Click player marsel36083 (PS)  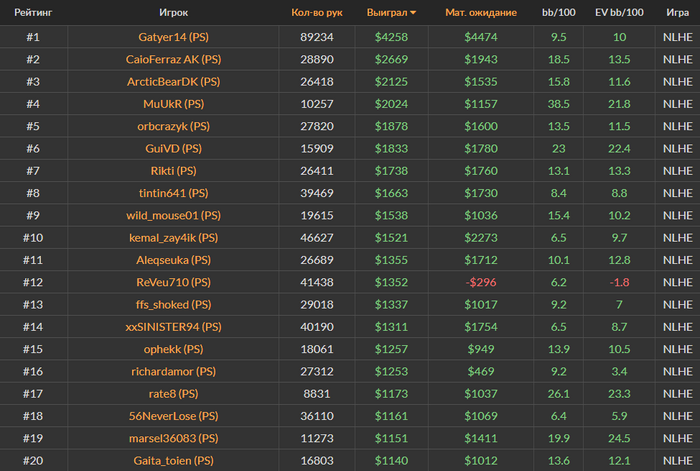click(174, 437)
